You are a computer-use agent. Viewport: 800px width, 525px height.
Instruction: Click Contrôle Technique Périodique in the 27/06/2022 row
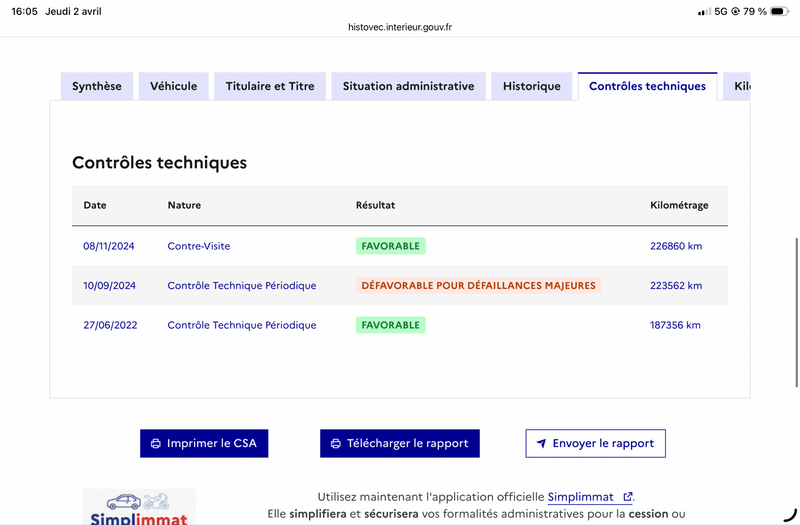(x=242, y=325)
